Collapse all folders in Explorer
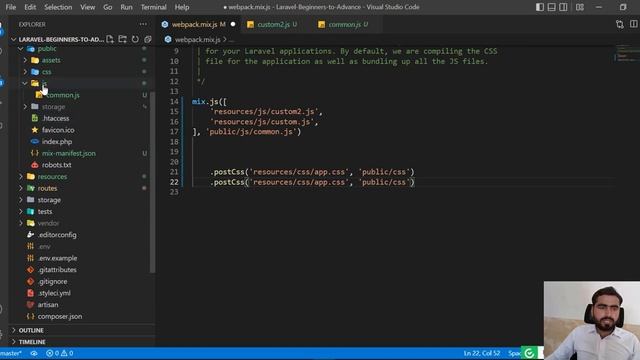Viewport: 640px width, 360px height. coord(147,39)
